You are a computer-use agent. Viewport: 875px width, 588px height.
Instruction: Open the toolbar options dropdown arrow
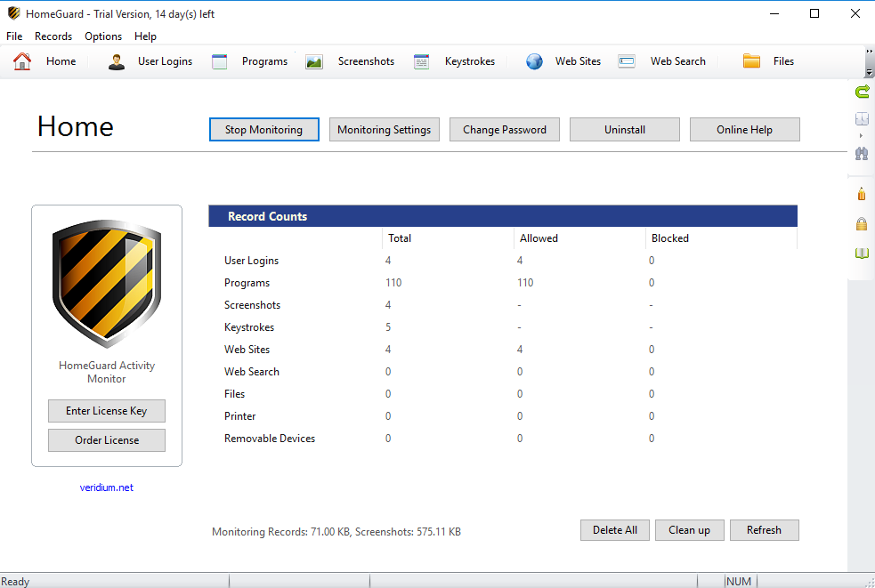869,73
